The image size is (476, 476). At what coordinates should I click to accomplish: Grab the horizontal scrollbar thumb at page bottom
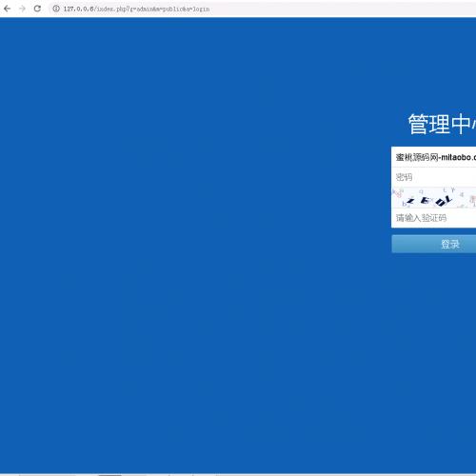coord(109,475)
